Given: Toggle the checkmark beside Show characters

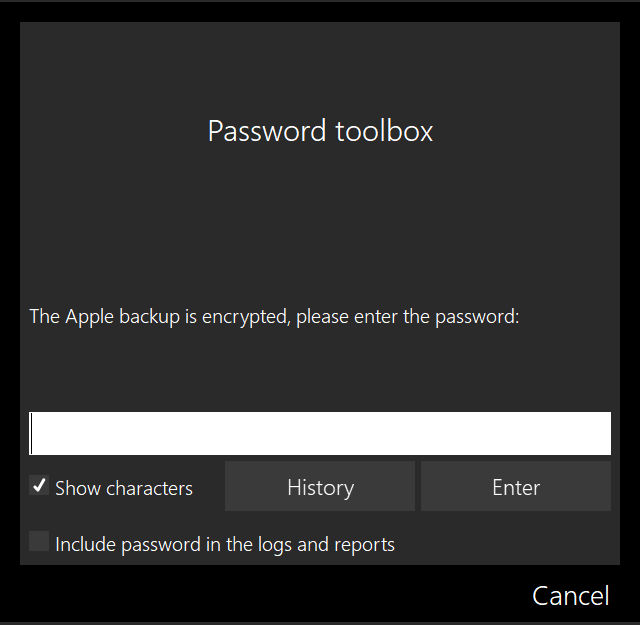Looking at the screenshot, I should (x=40, y=487).
